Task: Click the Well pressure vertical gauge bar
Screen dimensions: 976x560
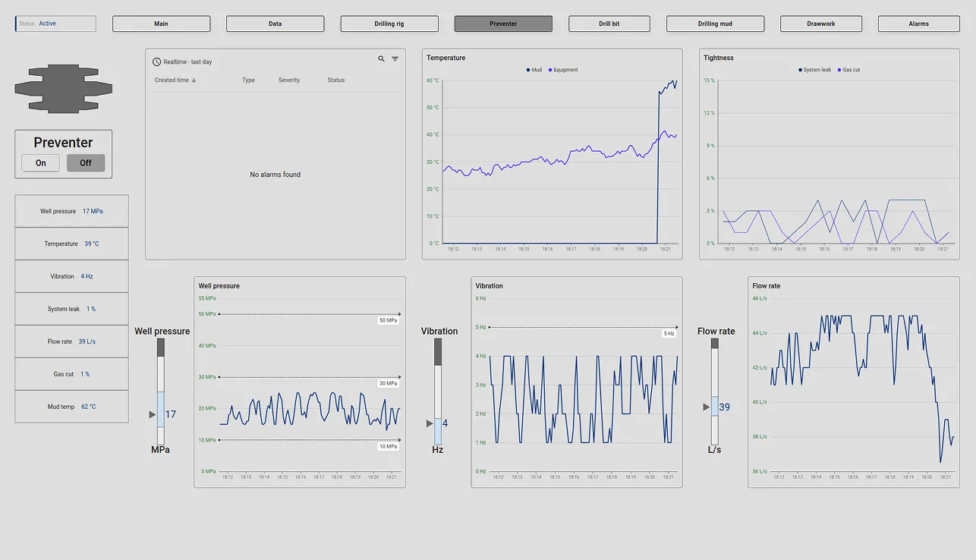Action: click(160, 392)
